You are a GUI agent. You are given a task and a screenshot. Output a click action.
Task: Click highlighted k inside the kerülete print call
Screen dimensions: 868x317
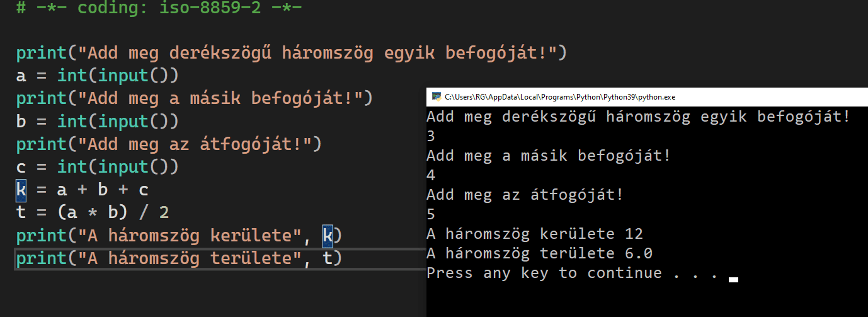pos(328,235)
